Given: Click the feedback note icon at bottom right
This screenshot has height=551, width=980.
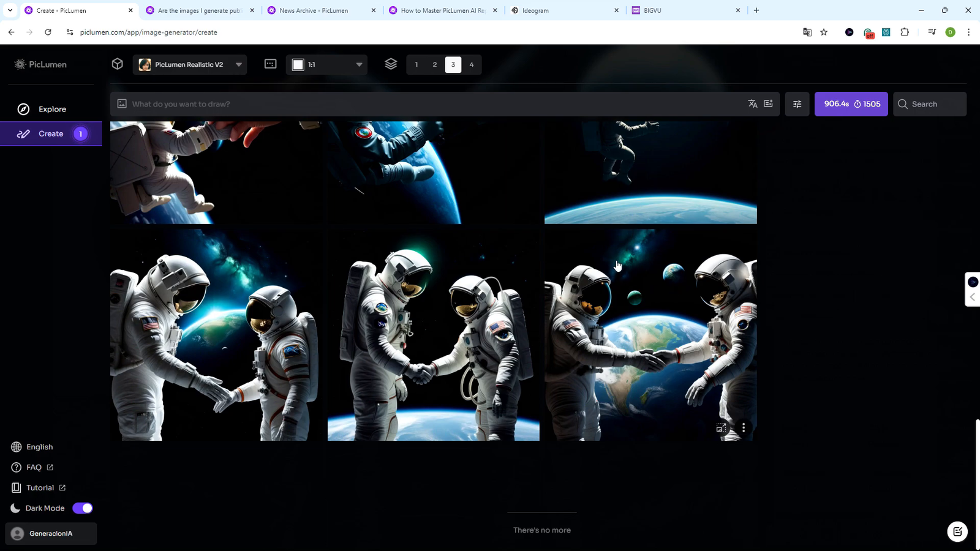Looking at the screenshot, I should pyautogui.click(x=957, y=531).
